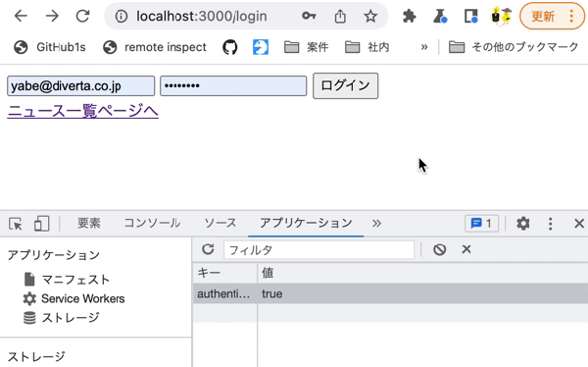588x367 pixels.
Task: Bookmark this page with the star icon
Action: (x=370, y=16)
